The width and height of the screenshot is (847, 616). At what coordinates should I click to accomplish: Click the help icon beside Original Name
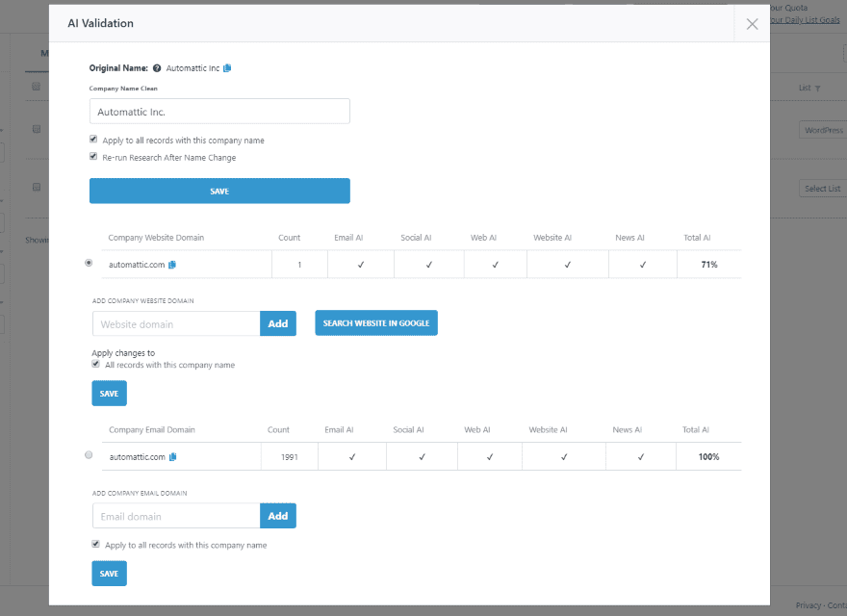tap(157, 68)
